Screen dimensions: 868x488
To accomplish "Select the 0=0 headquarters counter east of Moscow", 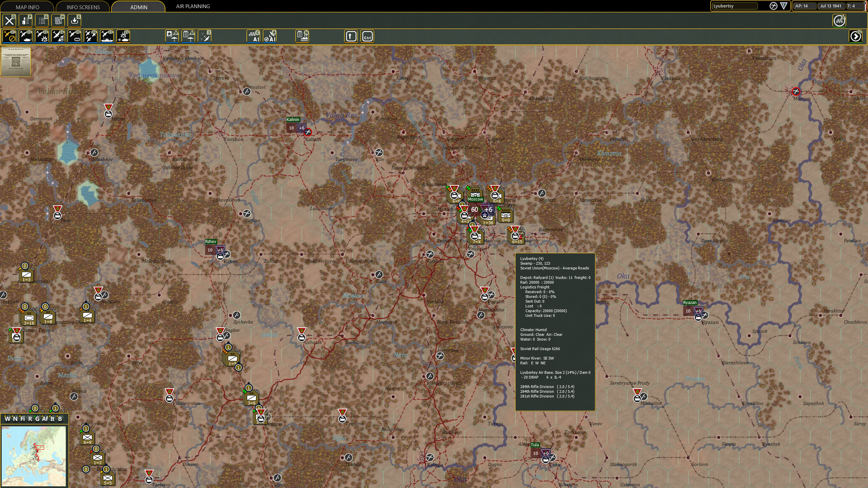I will pos(506,215).
